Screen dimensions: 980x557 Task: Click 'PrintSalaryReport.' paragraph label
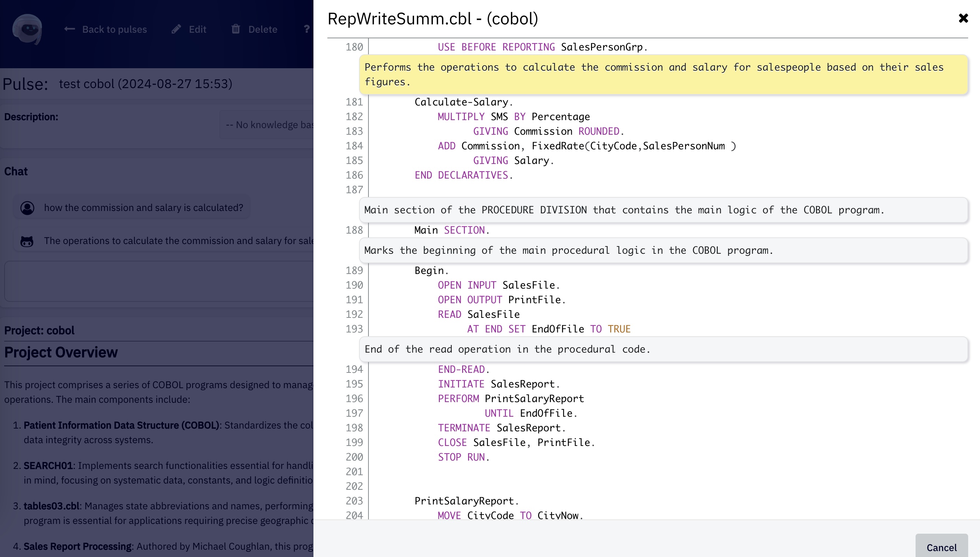tap(466, 501)
